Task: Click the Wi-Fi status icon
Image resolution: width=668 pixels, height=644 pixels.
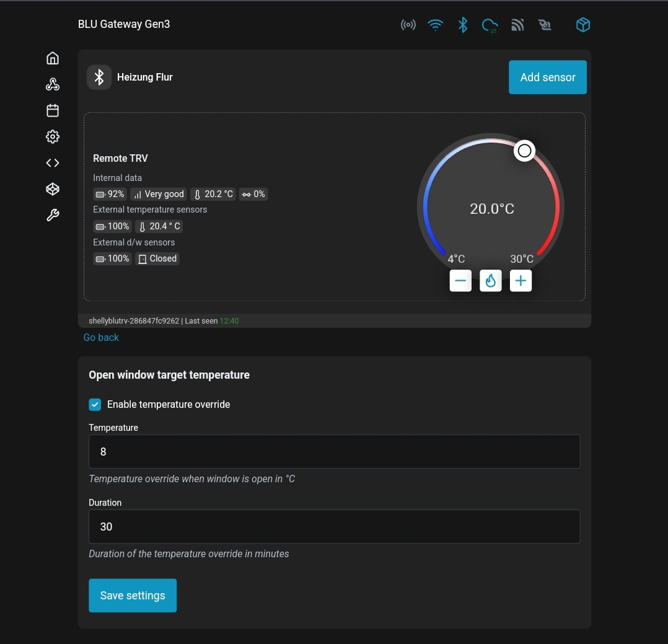Action: tap(436, 25)
